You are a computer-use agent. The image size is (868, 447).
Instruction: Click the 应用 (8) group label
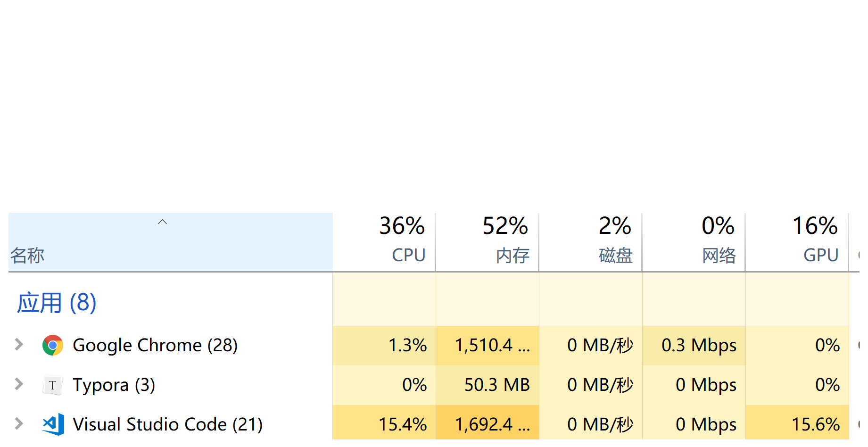coord(57,303)
